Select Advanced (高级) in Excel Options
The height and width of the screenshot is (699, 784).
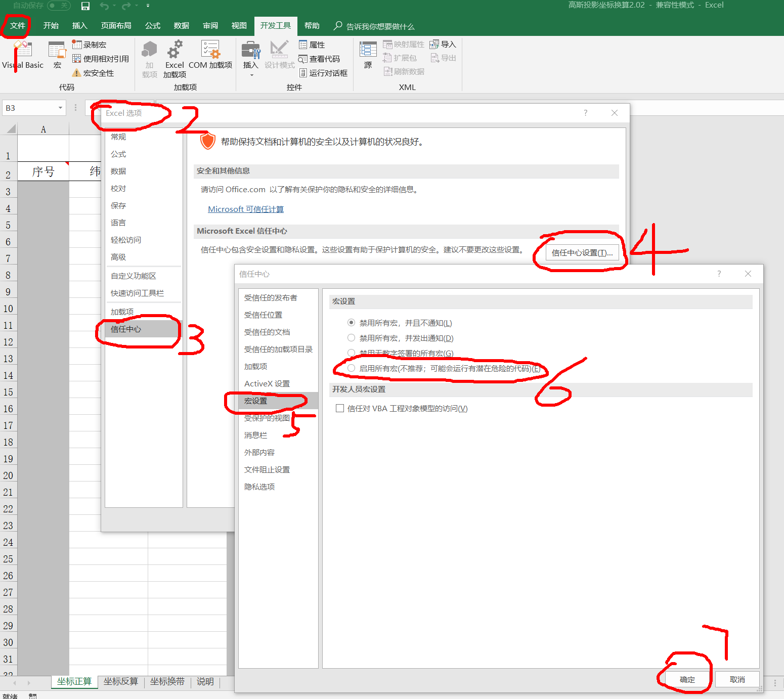pos(143,257)
